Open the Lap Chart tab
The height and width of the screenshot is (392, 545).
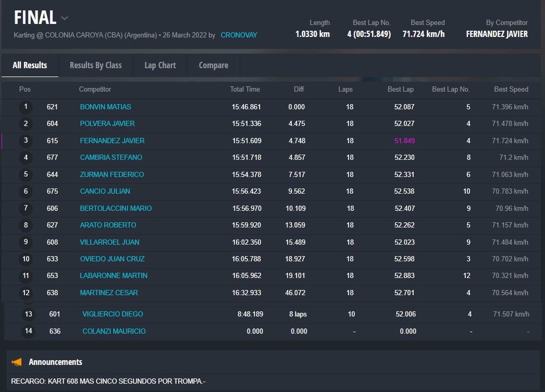(160, 65)
